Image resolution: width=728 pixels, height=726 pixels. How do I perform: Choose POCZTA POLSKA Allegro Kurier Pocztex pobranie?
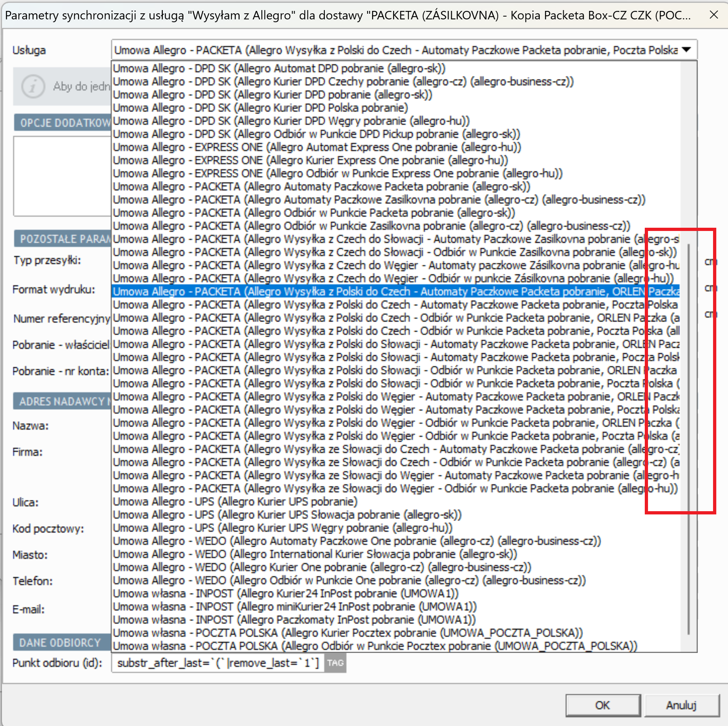347,633
